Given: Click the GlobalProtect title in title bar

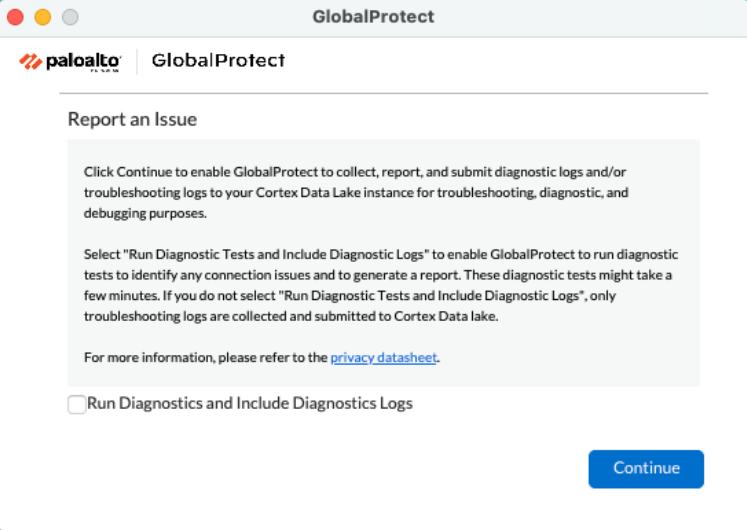Looking at the screenshot, I should pyautogui.click(x=373, y=17).
